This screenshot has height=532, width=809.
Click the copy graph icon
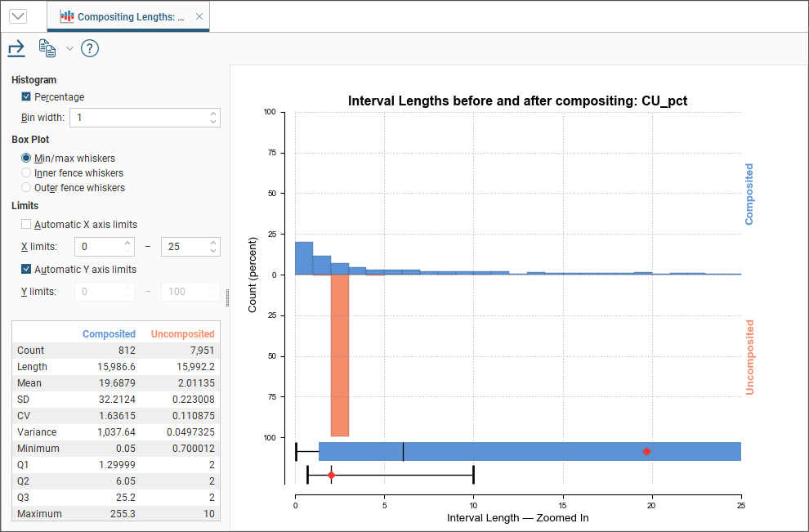click(47, 49)
